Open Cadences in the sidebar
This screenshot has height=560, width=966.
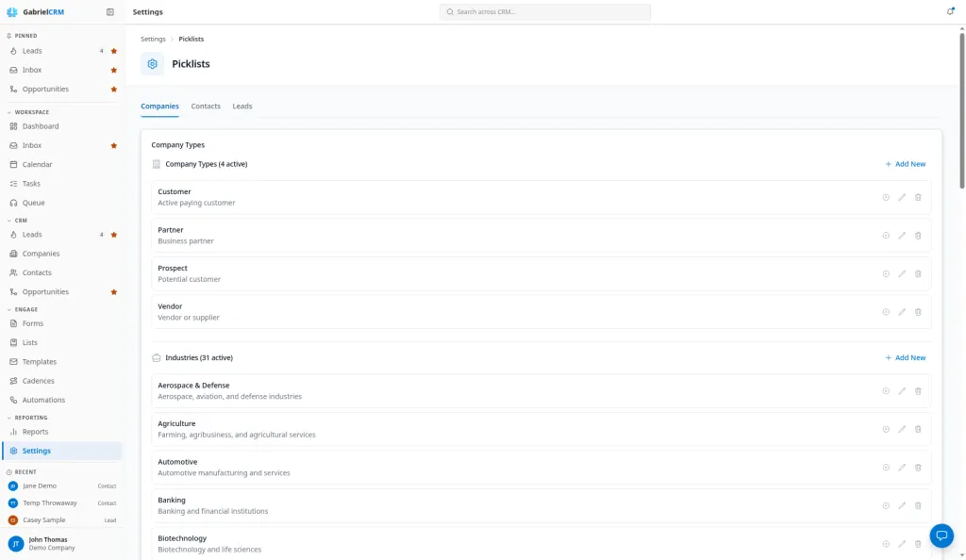[61, 381]
